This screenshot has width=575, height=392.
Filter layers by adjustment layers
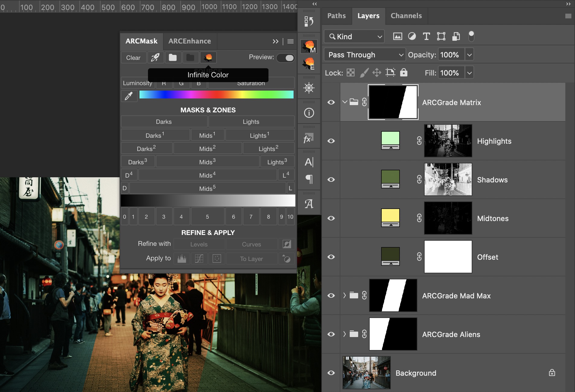click(x=412, y=37)
